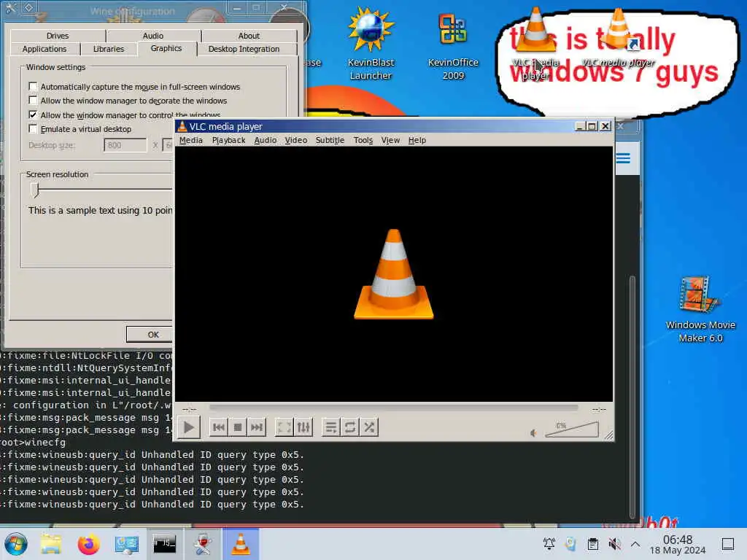Click the VLC Play button
747x560 pixels.
pyautogui.click(x=189, y=427)
